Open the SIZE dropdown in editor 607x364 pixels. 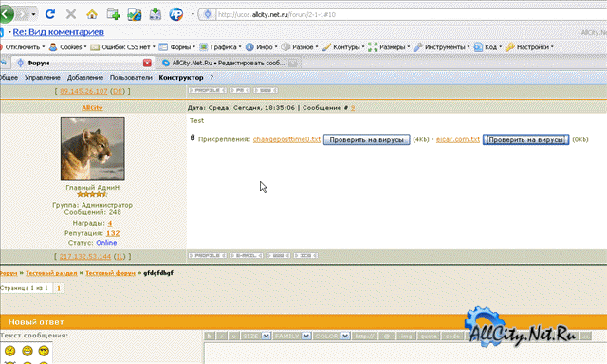click(x=255, y=336)
